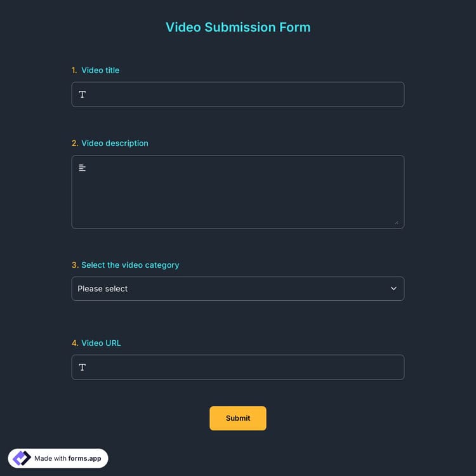This screenshot has height=476, width=476.
Task: Click the paragraph icon in Video description box
Action: (82, 168)
